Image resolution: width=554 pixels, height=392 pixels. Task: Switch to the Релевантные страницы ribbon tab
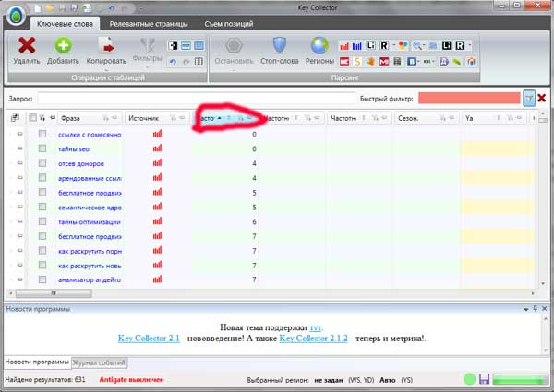pyautogui.click(x=149, y=24)
